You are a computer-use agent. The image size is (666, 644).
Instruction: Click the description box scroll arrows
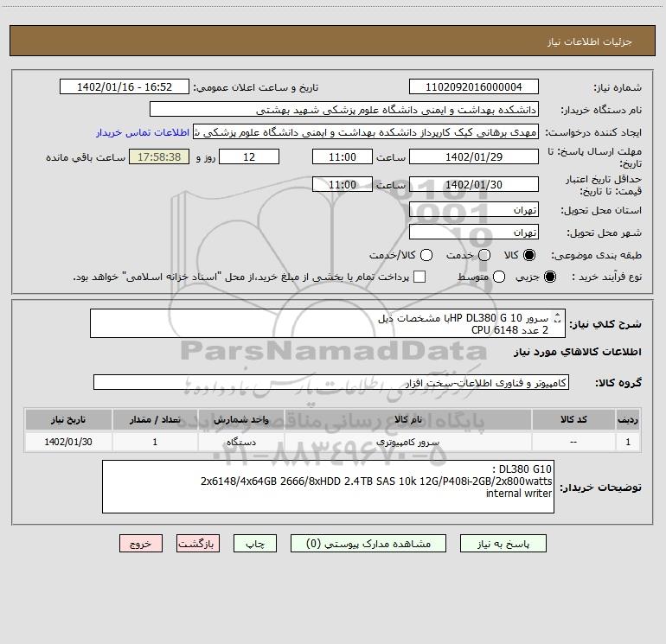click(558, 318)
